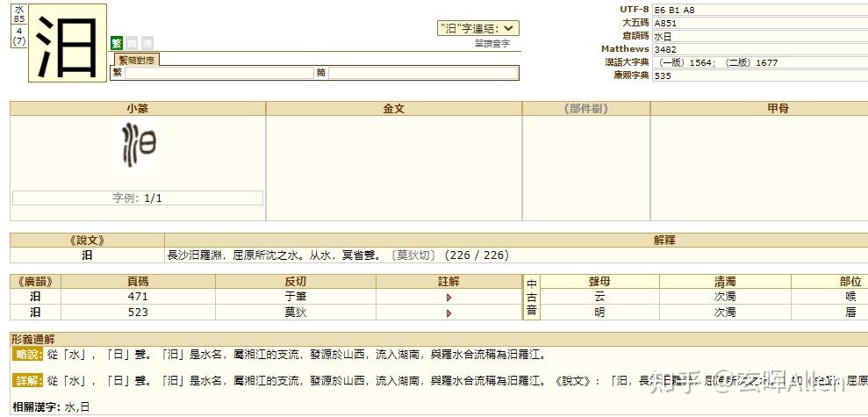Select the 繁簡對應 tab
Viewport: 868px width, 417px height.
[x=136, y=60]
